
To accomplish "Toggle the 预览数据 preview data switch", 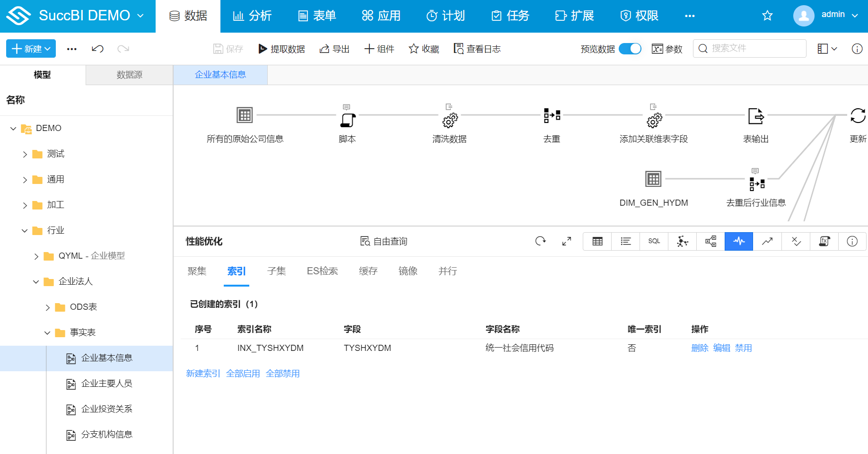I will click(630, 48).
